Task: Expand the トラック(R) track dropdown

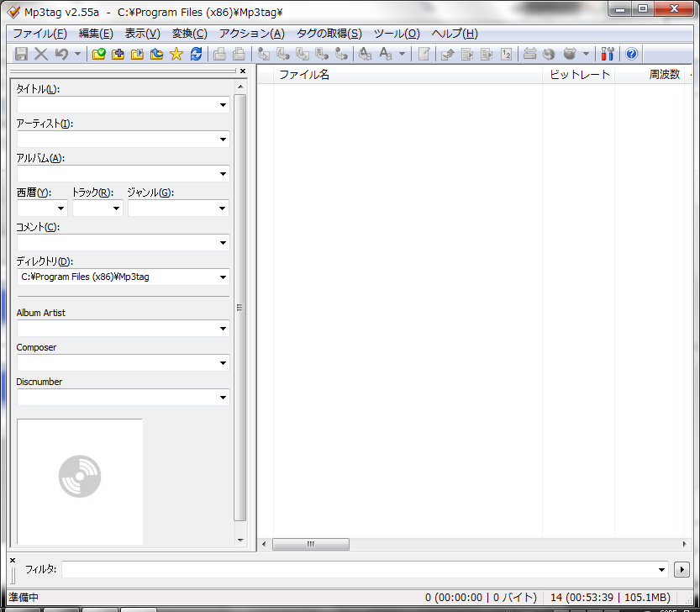Action: tap(116, 208)
